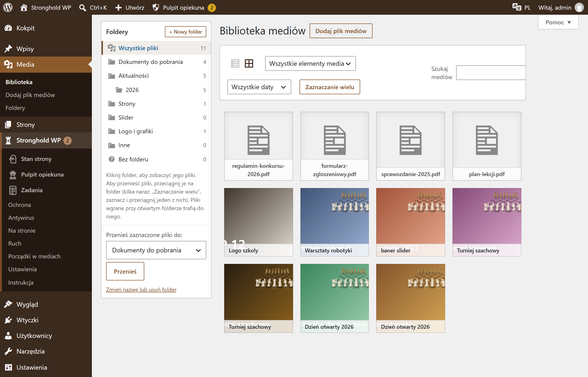Click the WordPress logo icon
The height and width of the screenshot is (377, 588).
tap(8, 7)
